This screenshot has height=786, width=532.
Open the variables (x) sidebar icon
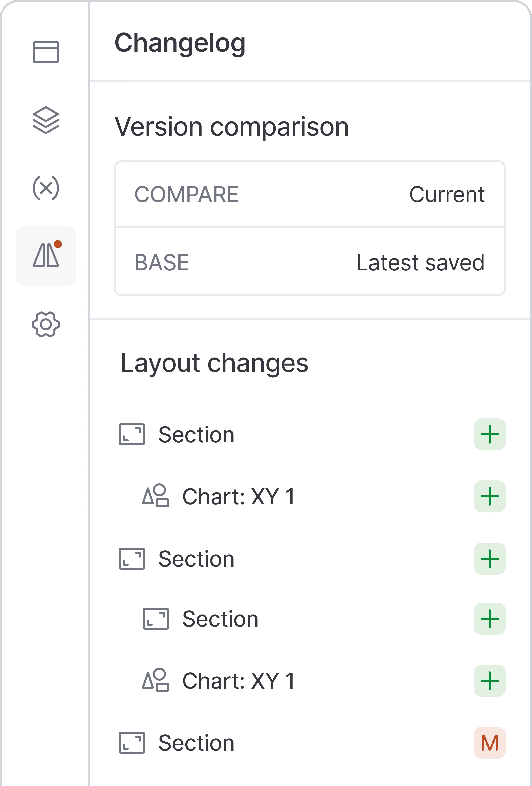[x=46, y=188]
